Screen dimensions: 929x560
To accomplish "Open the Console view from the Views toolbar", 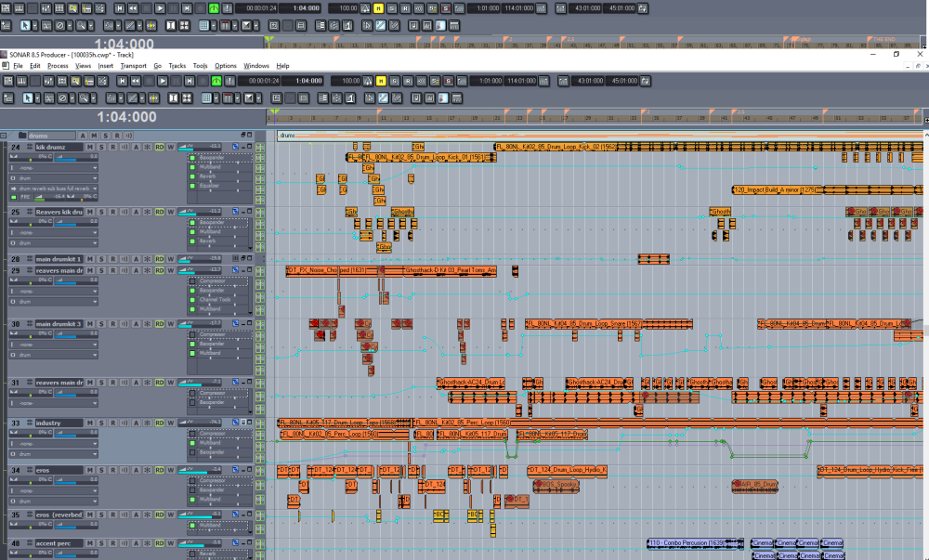I will coord(48,82).
